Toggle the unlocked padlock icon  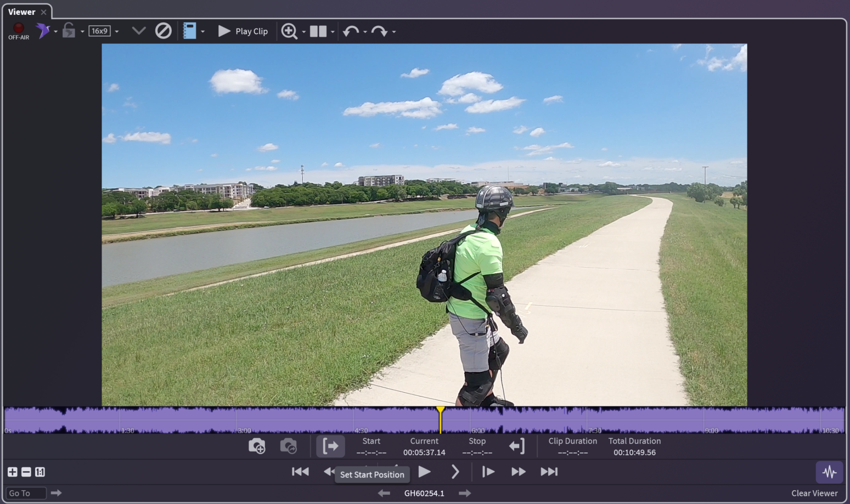(x=69, y=31)
